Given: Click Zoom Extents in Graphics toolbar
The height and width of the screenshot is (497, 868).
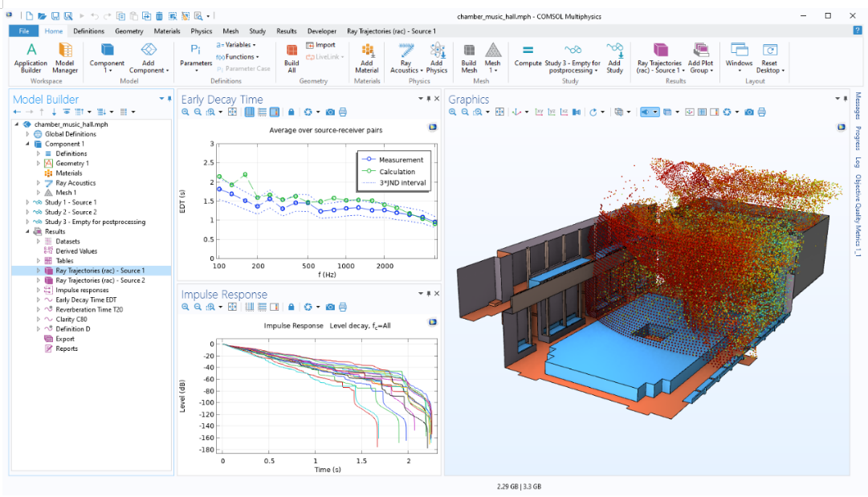Looking at the screenshot, I should (x=500, y=112).
